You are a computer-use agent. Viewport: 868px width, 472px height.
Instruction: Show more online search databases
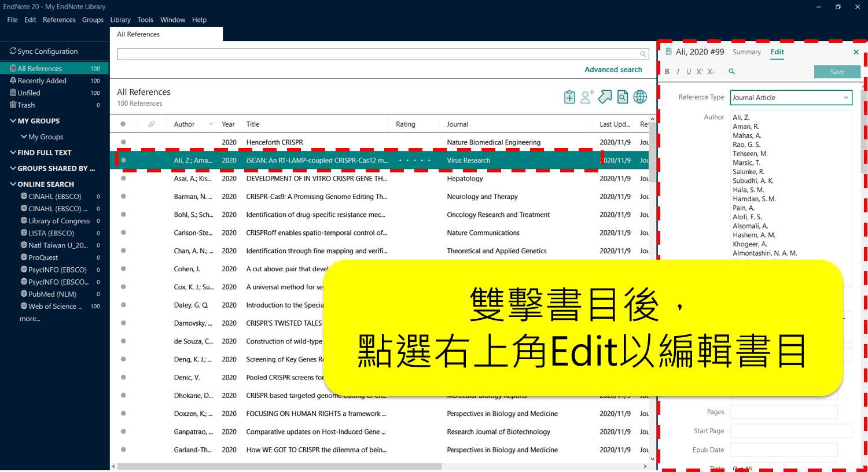click(x=30, y=319)
